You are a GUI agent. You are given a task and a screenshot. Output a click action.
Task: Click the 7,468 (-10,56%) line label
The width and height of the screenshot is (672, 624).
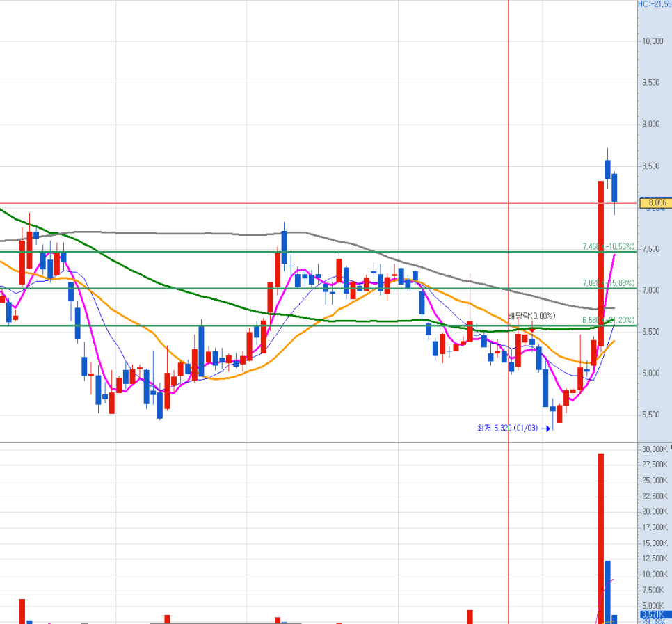(x=608, y=246)
